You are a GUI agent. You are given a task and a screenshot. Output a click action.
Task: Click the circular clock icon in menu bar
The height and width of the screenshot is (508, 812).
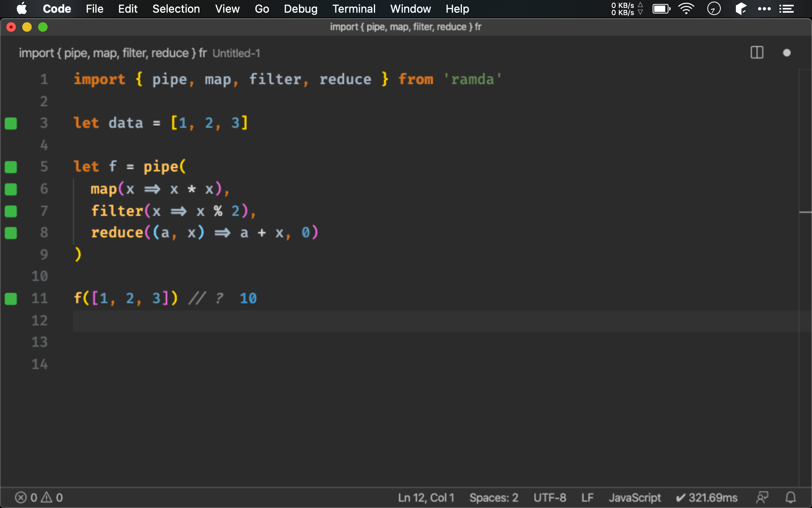pyautogui.click(x=714, y=9)
